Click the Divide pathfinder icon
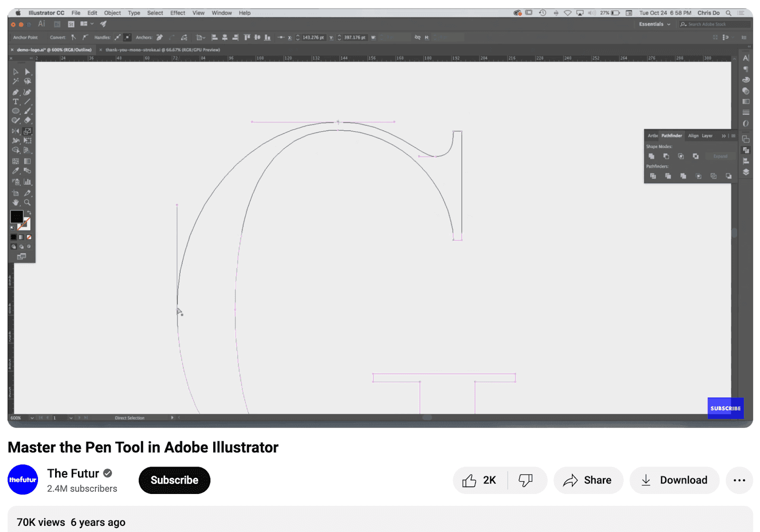Screen dimensions: 760x532 click(x=653, y=176)
